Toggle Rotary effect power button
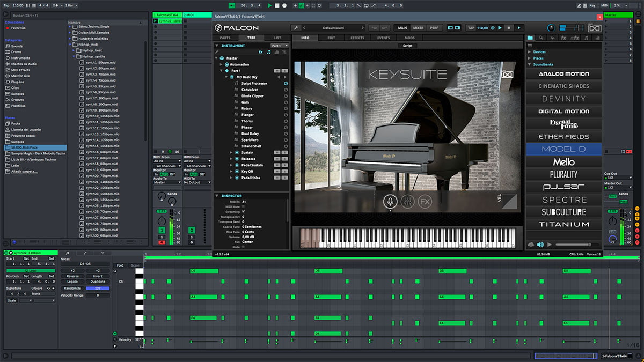This screenshot has height=362, width=644. [286, 108]
